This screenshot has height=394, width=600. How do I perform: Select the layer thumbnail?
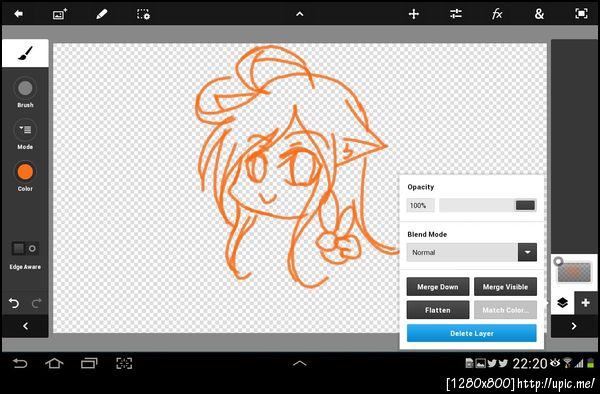[x=574, y=272]
